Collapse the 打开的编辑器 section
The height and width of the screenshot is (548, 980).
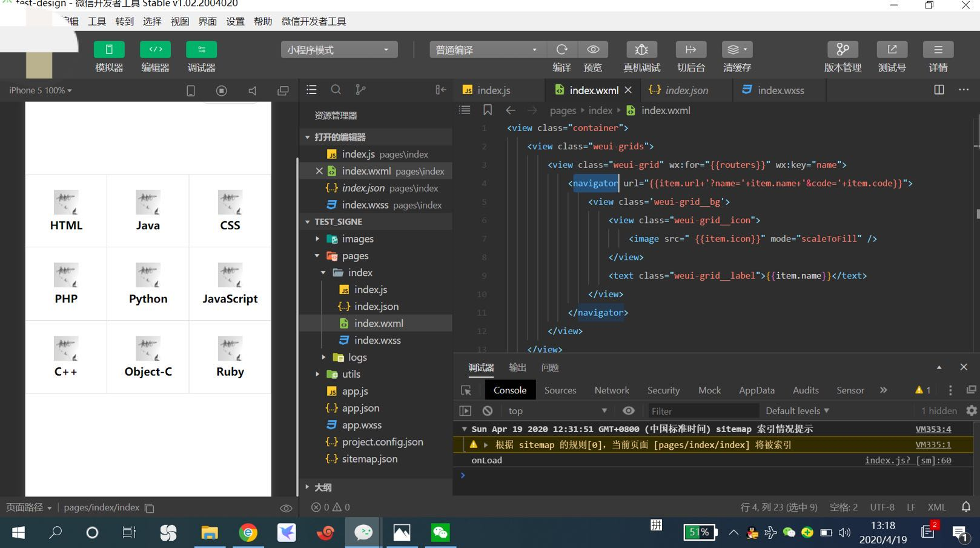tap(376, 137)
